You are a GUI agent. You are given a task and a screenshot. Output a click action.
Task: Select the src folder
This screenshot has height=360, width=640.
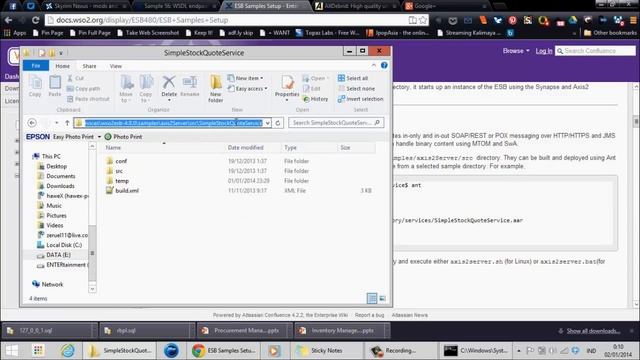pyautogui.click(x=119, y=171)
